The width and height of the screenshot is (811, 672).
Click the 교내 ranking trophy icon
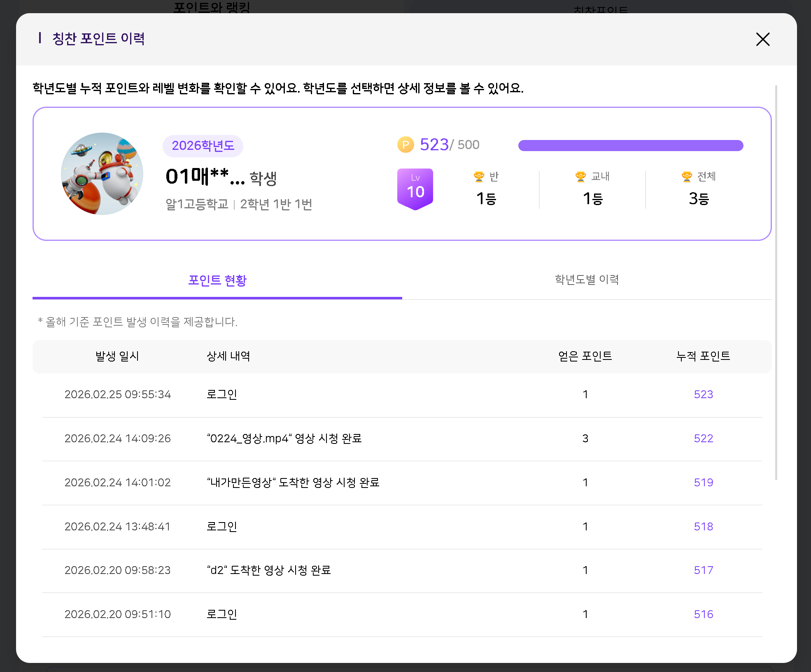point(580,177)
